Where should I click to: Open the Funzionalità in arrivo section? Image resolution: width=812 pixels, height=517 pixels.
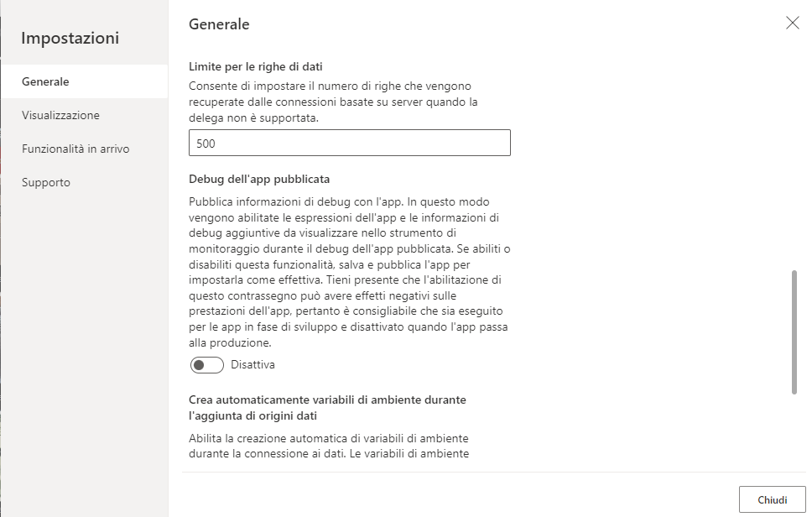tap(77, 148)
